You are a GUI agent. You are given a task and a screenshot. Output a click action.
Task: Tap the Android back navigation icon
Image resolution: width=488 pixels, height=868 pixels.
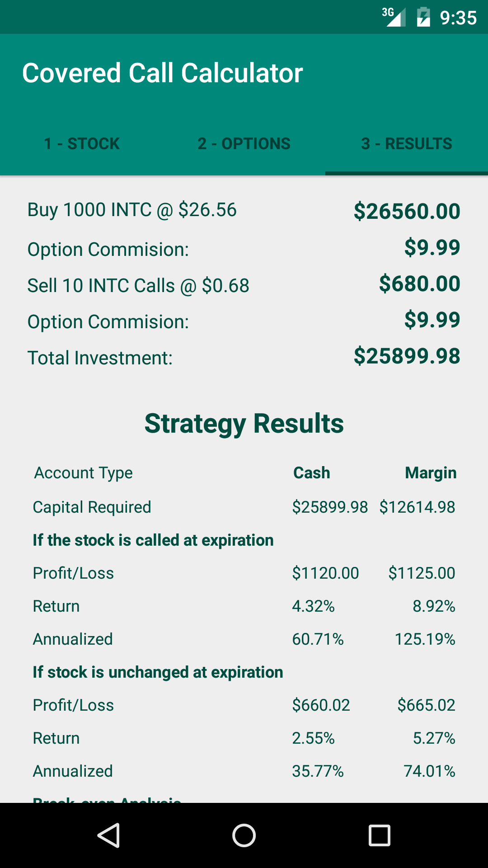(x=108, y=835)
